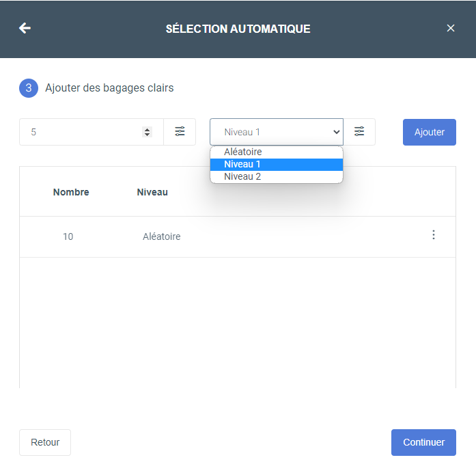The width and height of the screenshot is (476, 462).
Task: Click the Nombre column header
Action: pos(71,192)
